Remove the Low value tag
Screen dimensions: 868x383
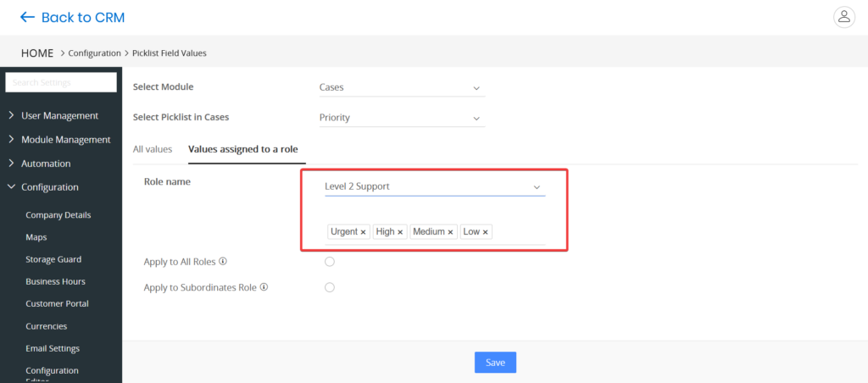click(x=486, y=232)
